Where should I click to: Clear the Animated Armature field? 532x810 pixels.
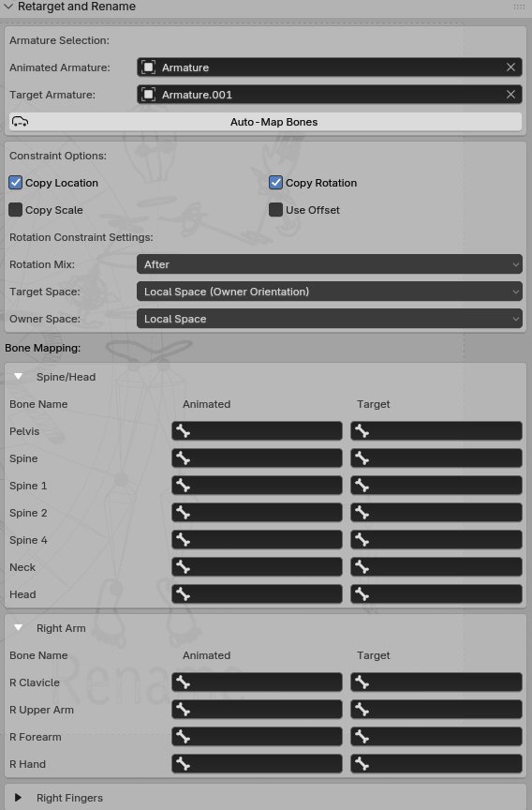[510, 67]
